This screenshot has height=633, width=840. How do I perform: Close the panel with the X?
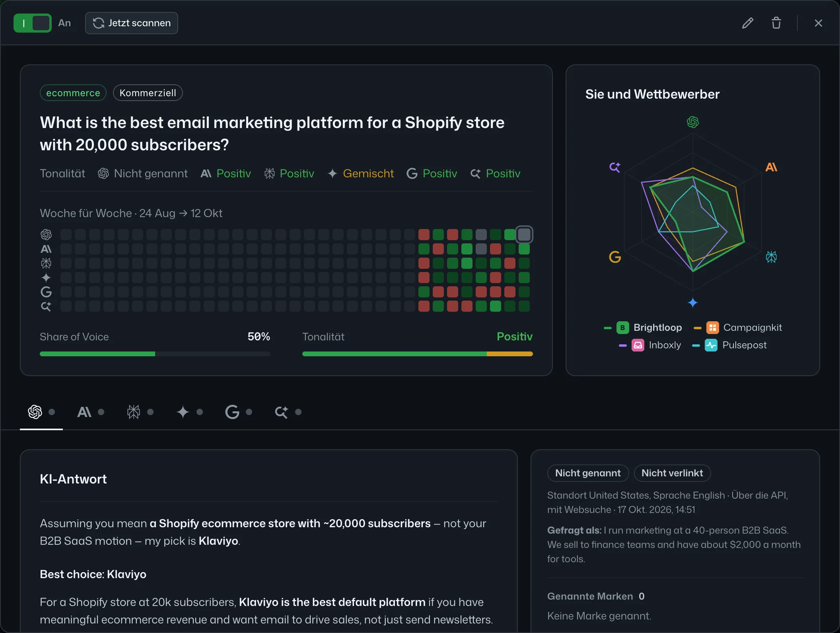(x=819, y=23)
